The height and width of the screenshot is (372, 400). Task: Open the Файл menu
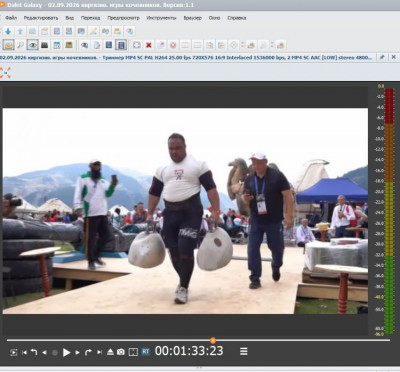tap(11, 18)
